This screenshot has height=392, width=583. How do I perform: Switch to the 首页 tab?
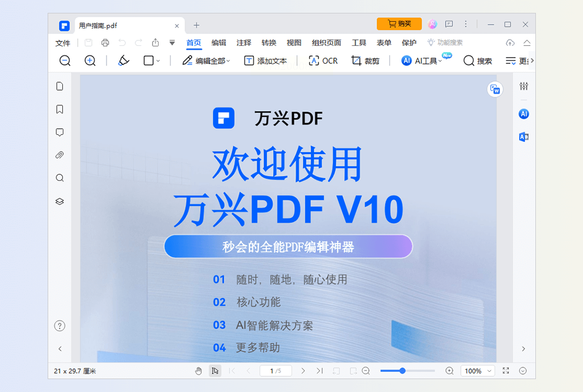pos(194,43)
